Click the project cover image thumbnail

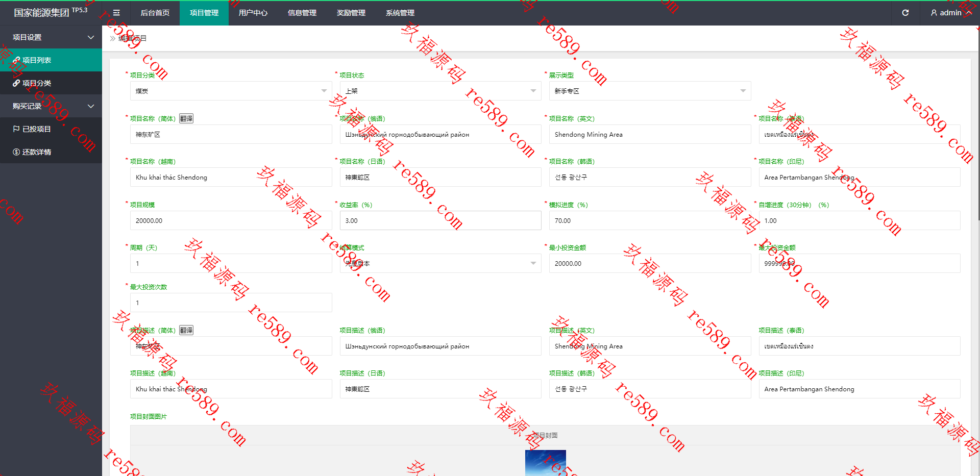click(546, 463)
